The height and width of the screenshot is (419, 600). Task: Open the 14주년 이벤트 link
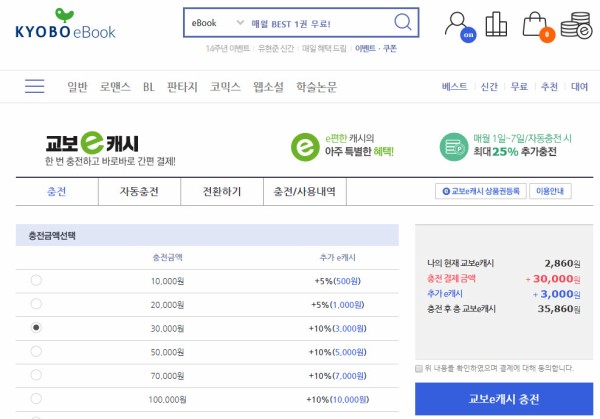(228, 48)
